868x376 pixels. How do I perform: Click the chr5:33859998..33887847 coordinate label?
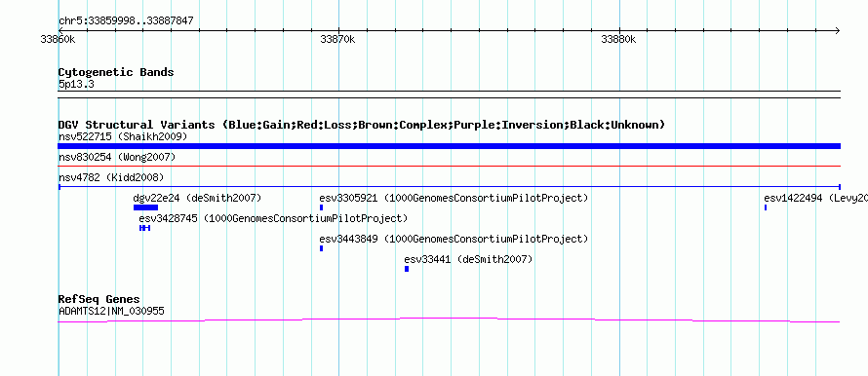pyautogui.click(x=126, y=21)
